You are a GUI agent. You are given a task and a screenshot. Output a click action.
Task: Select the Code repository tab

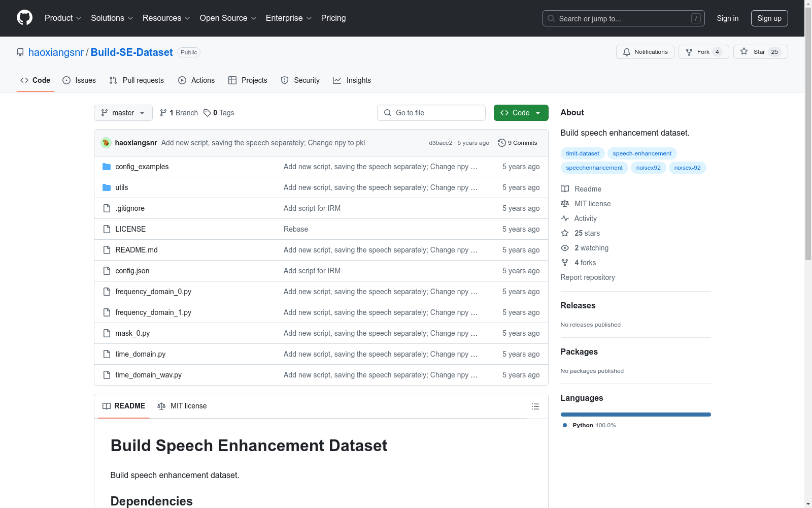(36, 80)
